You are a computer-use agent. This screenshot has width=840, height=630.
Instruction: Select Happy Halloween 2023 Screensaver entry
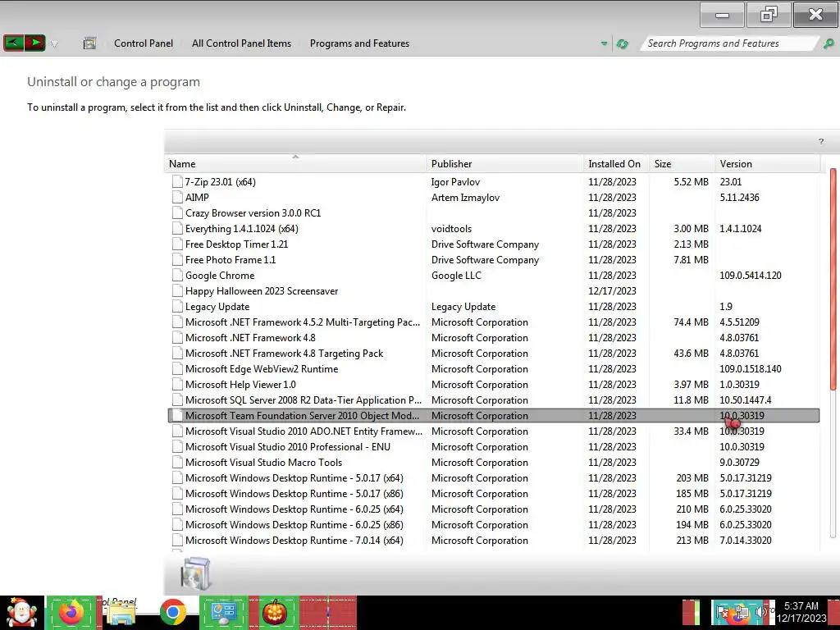(x=493, y=291)
